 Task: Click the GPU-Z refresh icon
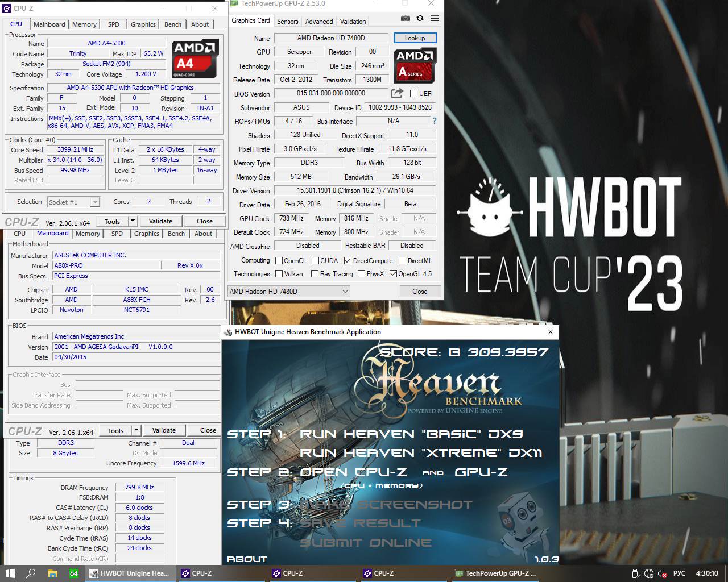(x=420, y=18)
